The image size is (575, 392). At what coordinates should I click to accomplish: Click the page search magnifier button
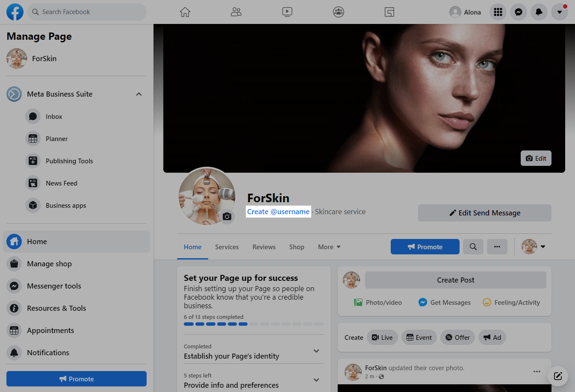(473, 247)
